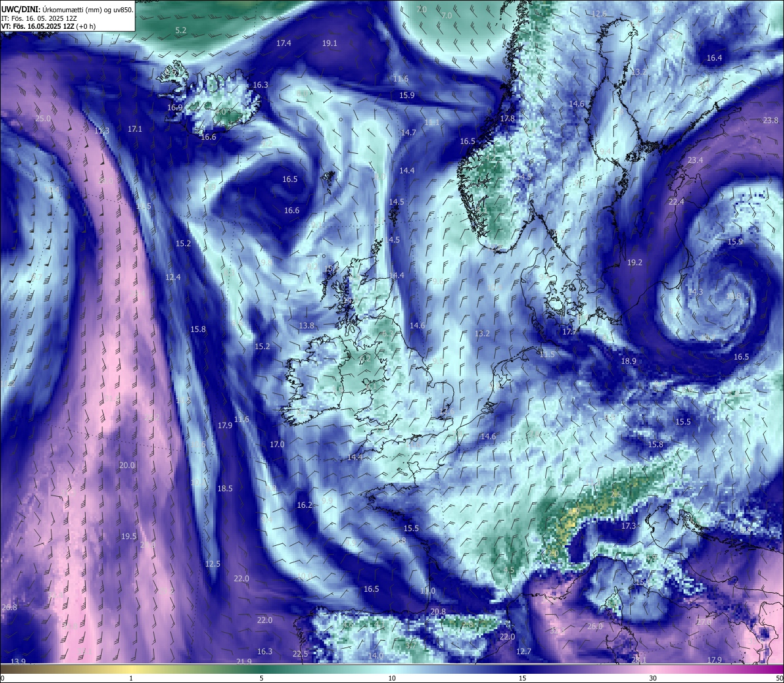The height and width of the screenshot is (683, 784).
Task: Click the map value '12.4'
Action: 173,277
